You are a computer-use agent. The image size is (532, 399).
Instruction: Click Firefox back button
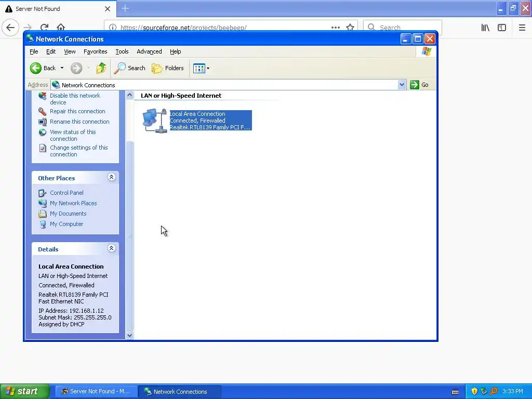click(10, 27)
